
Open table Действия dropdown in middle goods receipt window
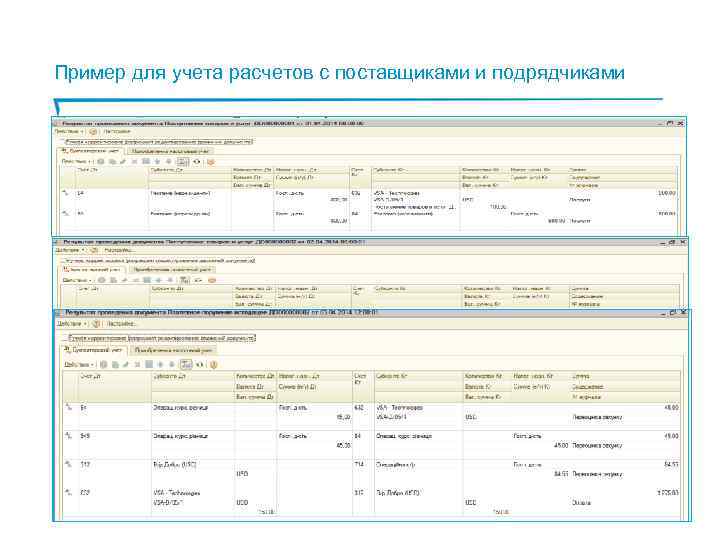pyautogui.click(x=77, y=280)
